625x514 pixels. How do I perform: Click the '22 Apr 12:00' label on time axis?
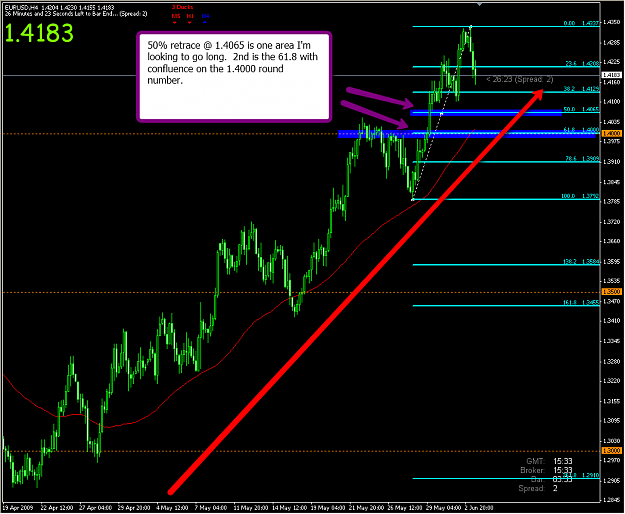tap(57, 508)
